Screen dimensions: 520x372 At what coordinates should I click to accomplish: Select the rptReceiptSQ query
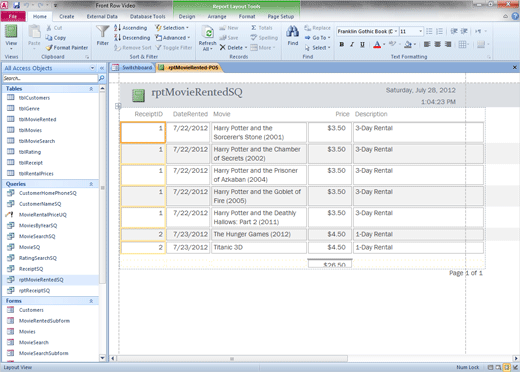(x=34, y=290)
